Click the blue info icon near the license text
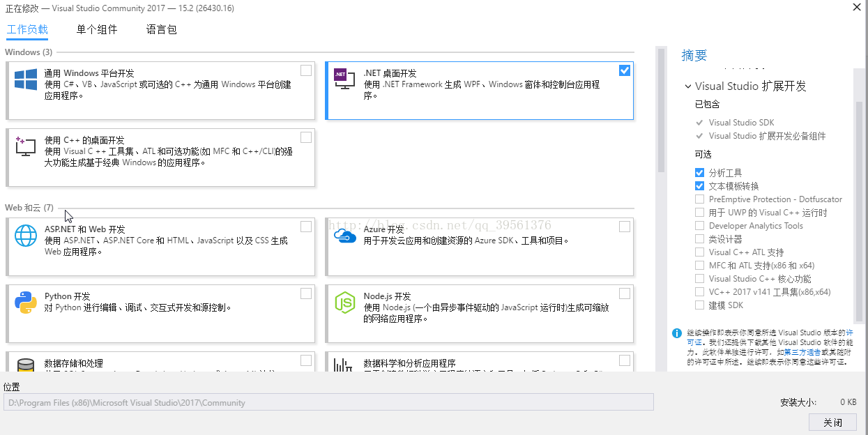868x435 pixels. click(676, 333)
